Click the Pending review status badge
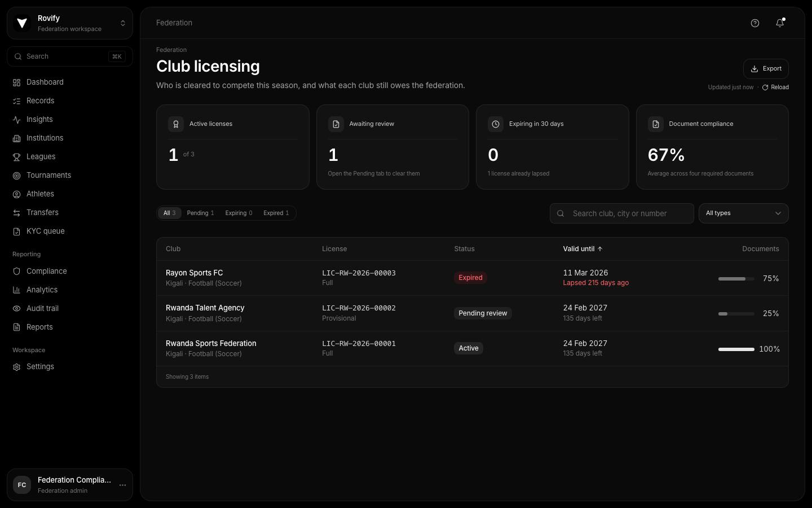The image size is (812, 508). pos(483,313)
